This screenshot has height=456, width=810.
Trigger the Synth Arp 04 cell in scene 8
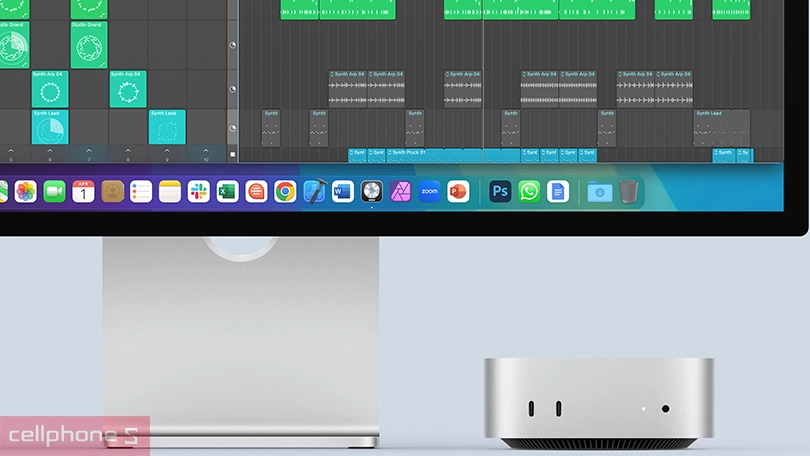point(128,89)
